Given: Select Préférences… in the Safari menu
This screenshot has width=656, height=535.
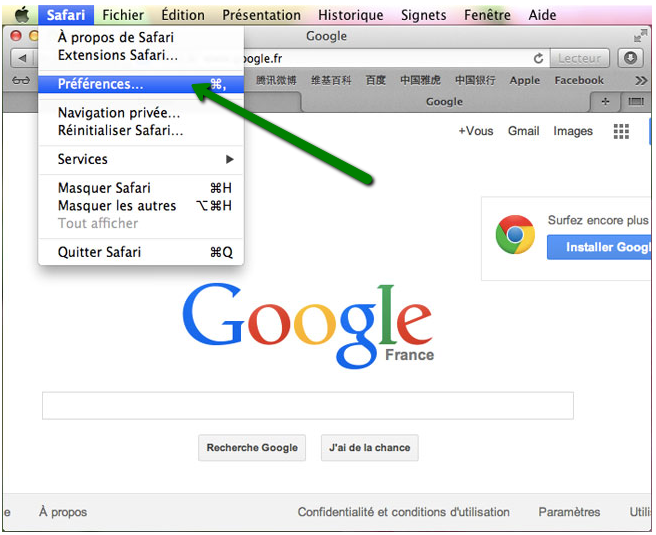Looking at the screenshot, I should pos(100,84).
